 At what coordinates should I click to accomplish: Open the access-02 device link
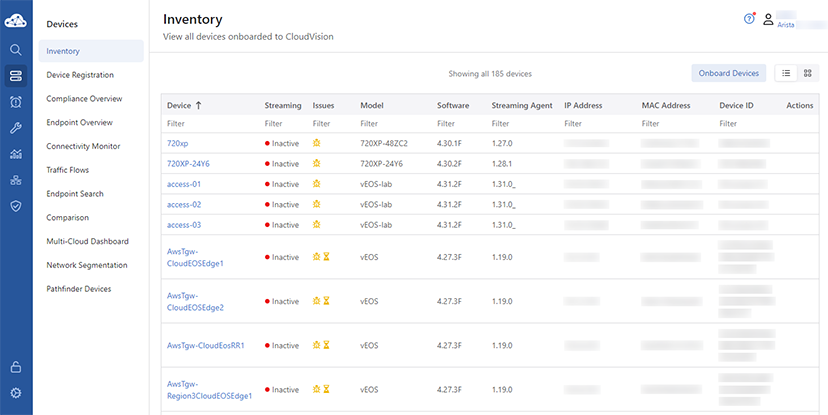[x=184, y=204]
